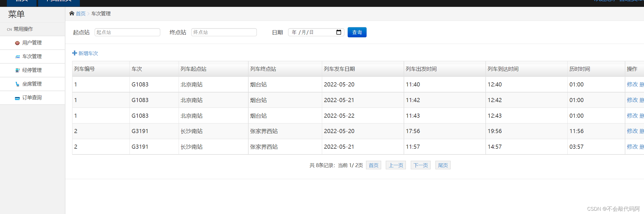Select departure time 11:43 cell
The height and width of the screenshot is (214, 644).
445,116
